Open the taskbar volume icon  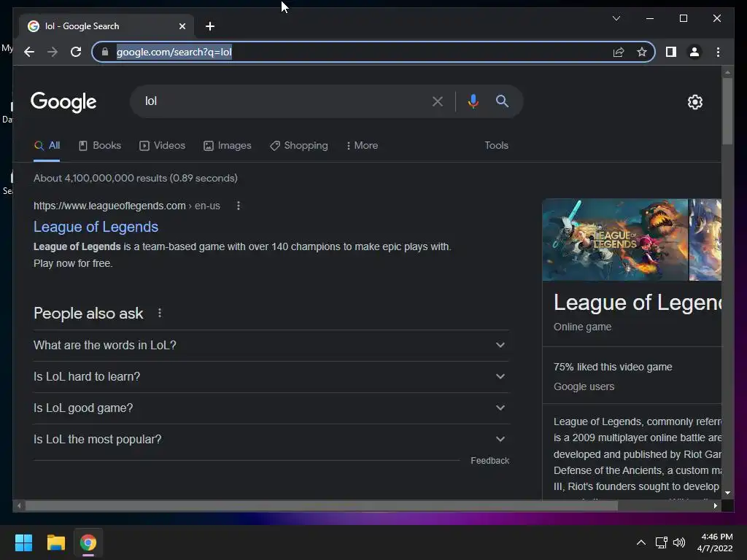(x=679, y=542)
